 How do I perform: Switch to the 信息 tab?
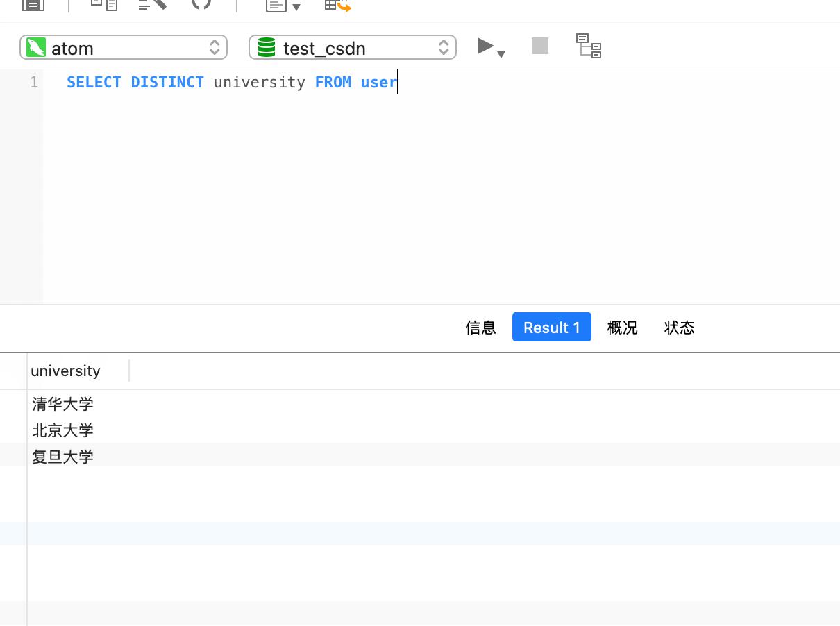coord(480,328)
